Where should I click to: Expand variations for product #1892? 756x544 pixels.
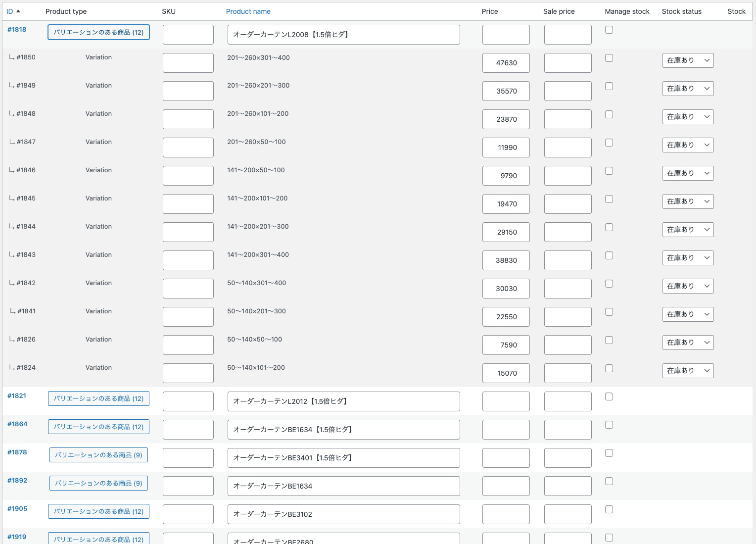point(98,483)
